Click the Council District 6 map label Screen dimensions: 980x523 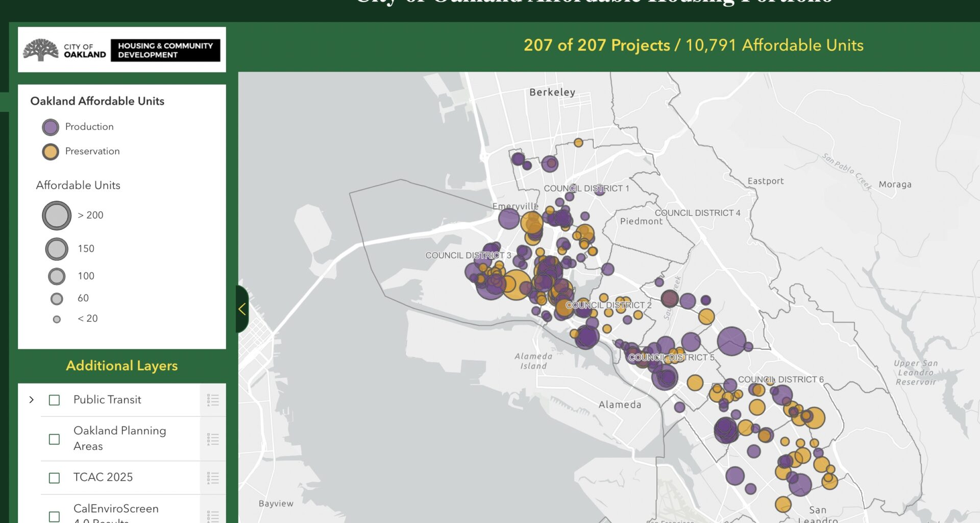[x=780, y=379]
